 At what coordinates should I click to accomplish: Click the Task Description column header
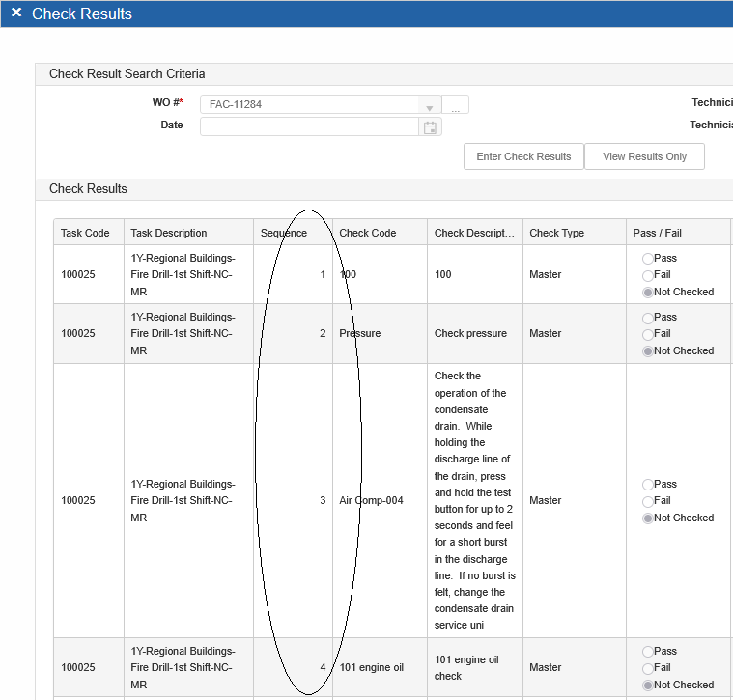pos(169,233)
